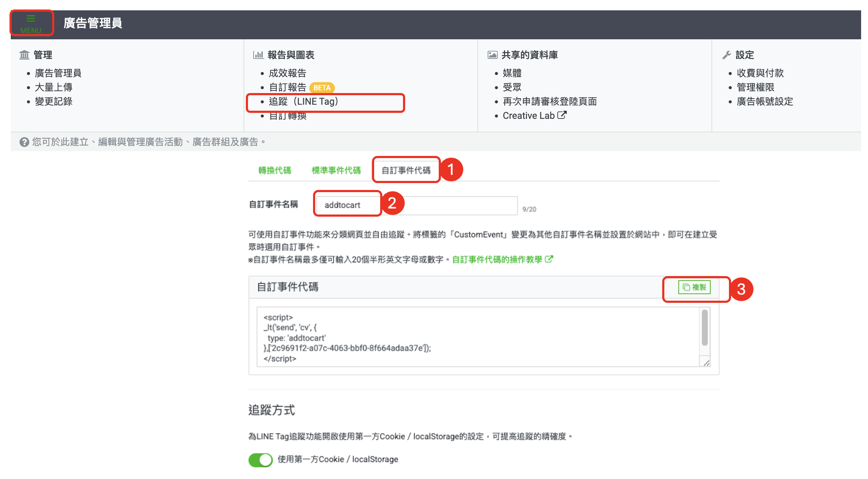This screenshot has height=479, width=868.
Task: Click the external link icon beside Creative Lab
Action: 562,115
